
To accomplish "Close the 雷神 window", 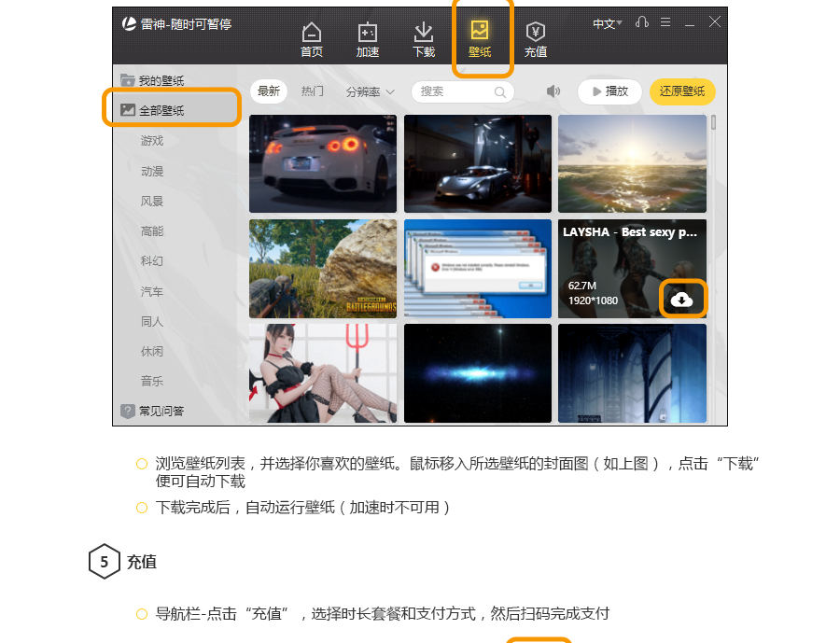I will coord(715,21).
